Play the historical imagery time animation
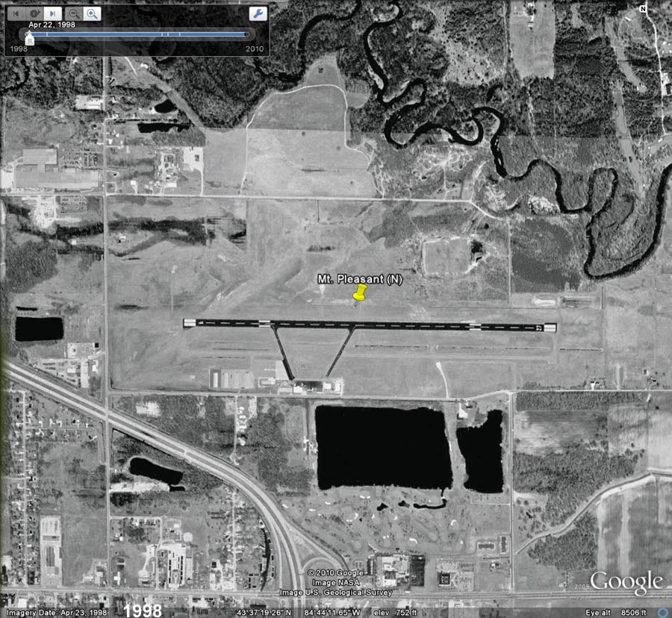 coord(34,13)
